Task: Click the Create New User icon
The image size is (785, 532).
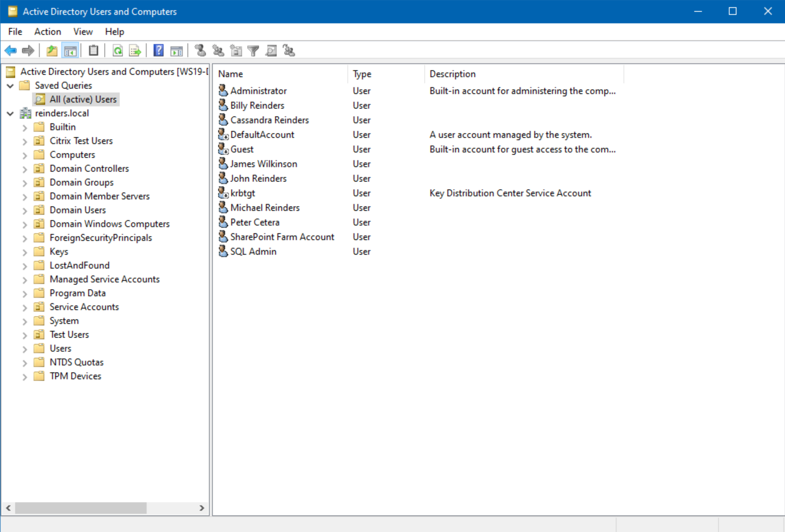Action: pyautogui.click(x=200, y=50)
